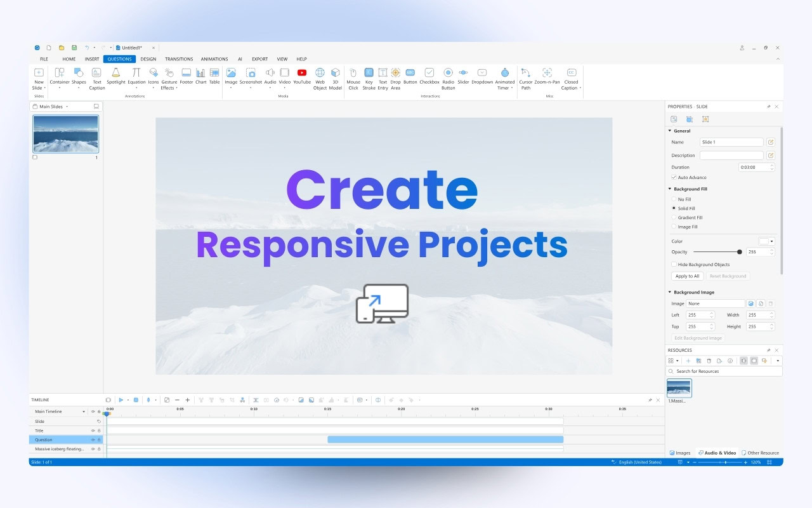
Task: Select No Fill radio option
Action: point(674,199)
